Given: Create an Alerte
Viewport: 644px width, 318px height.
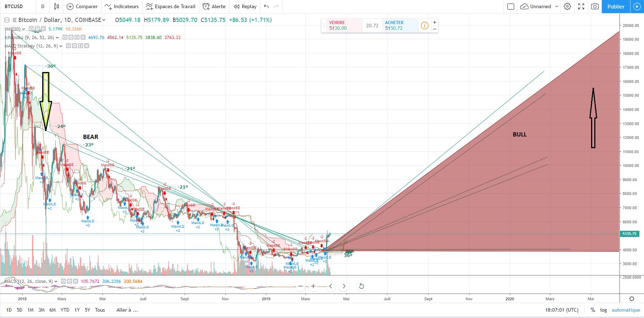Looking at the screenshot, I should click(x=214, y=6).
